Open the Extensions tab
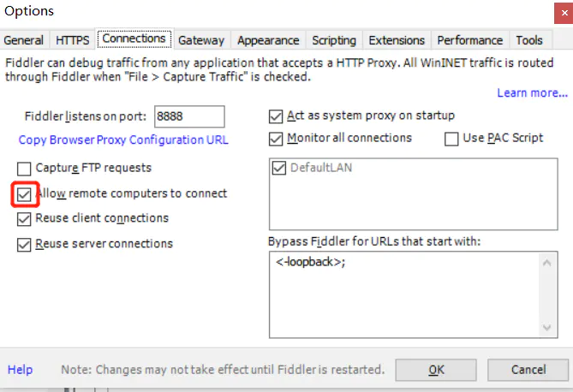Viewport: 573px width, 392px height. click(398, 40)
